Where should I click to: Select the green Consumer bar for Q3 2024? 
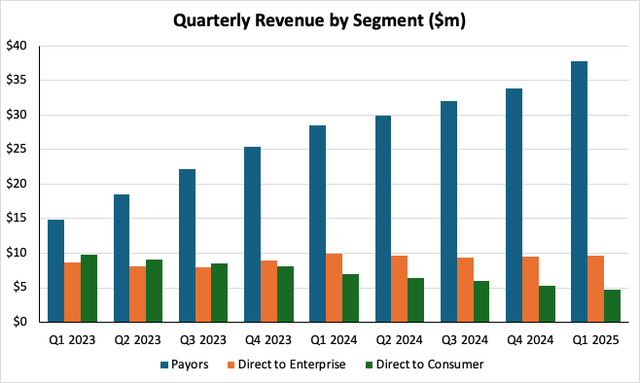pyautogui.click(x=481, y=302)
